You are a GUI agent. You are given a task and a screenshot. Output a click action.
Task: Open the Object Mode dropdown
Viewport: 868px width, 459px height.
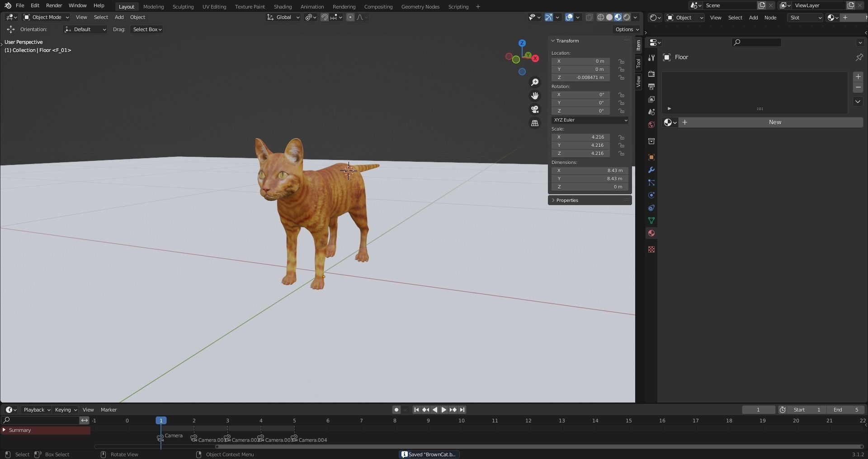coord(46,17)
